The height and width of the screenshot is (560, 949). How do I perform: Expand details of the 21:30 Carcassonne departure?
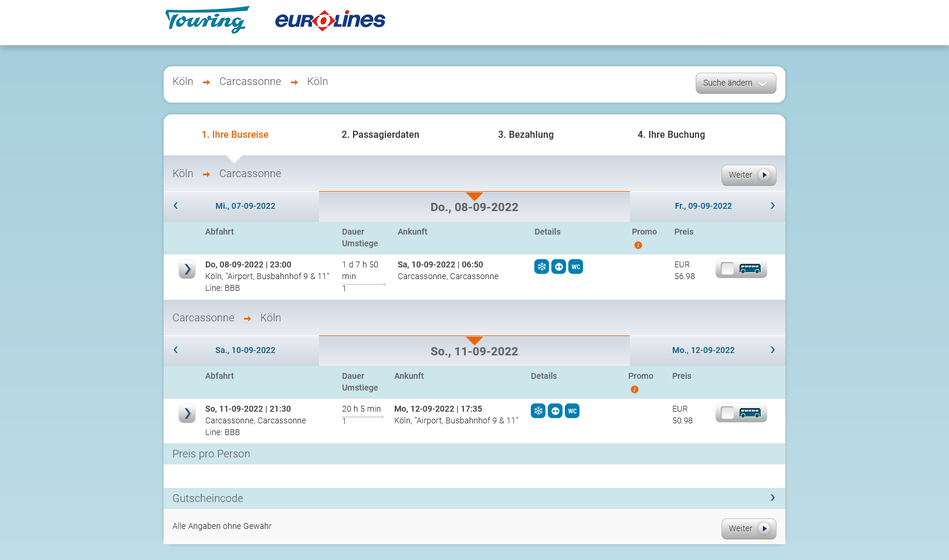[187, 413]
